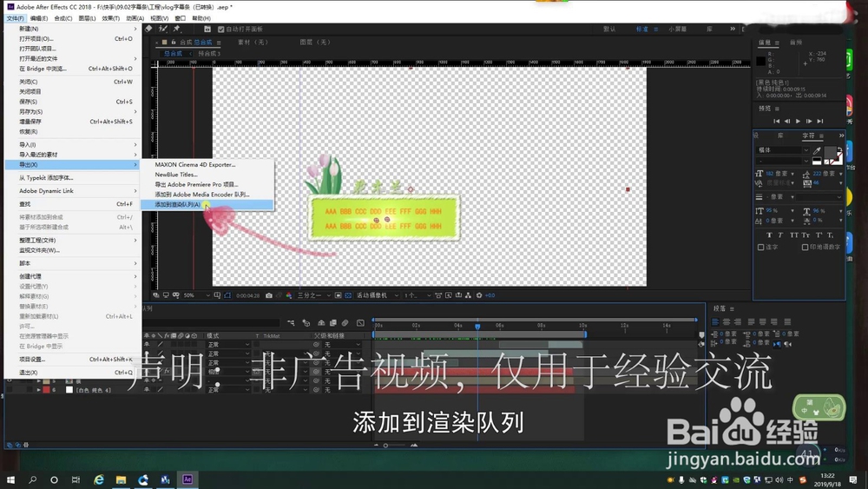Click the all caps TT button
This screenshot has width=868, height=489.
794,235
